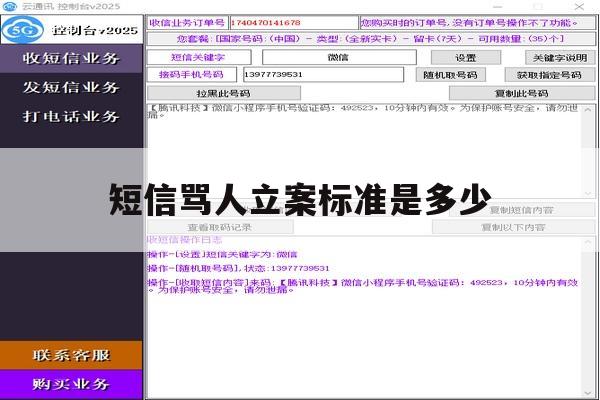600x400 pixels.
Task: Click the 设置 keyword button
Action: [466, 58]
